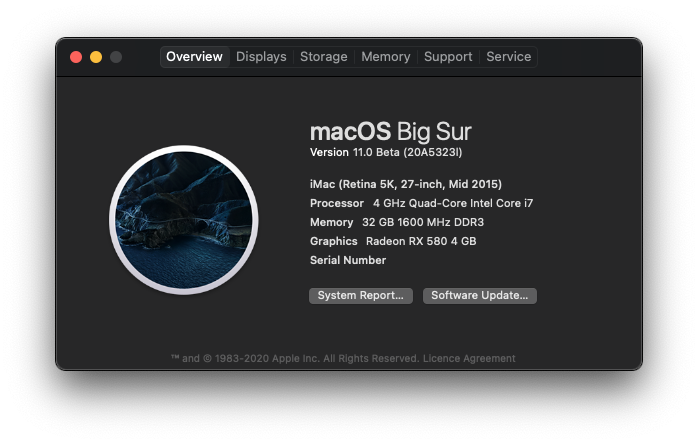Open the Licence Agreement link
This screenshot has width=698, height=444.
point(469,358)
